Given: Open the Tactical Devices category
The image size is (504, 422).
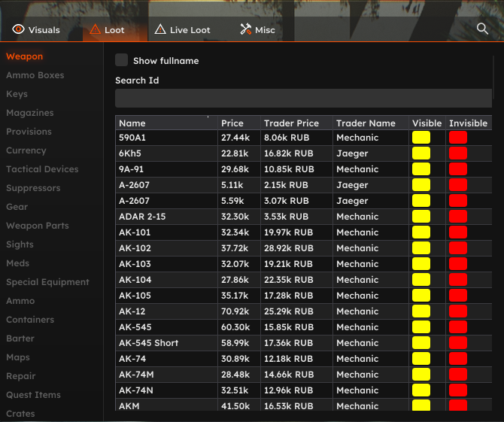Looking at the screenshot, I should pos(42,169).
